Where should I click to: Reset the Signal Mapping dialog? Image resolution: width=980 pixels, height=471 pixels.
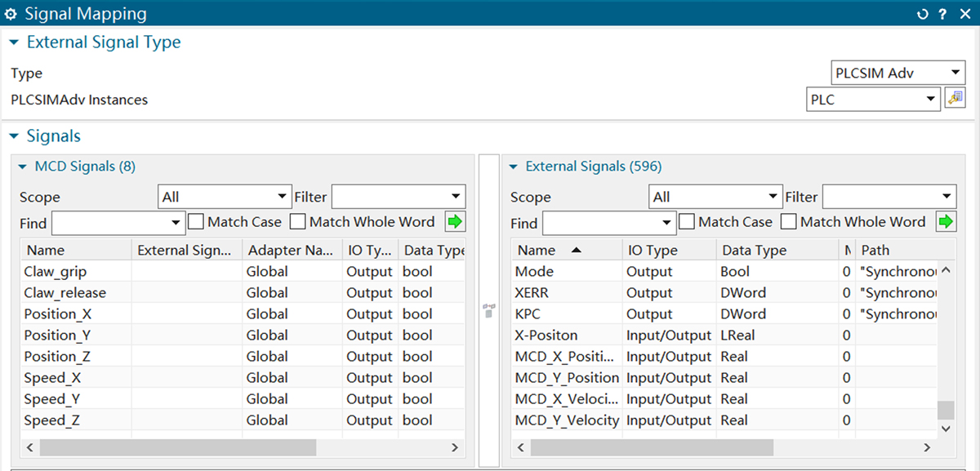tap(923, 14)
